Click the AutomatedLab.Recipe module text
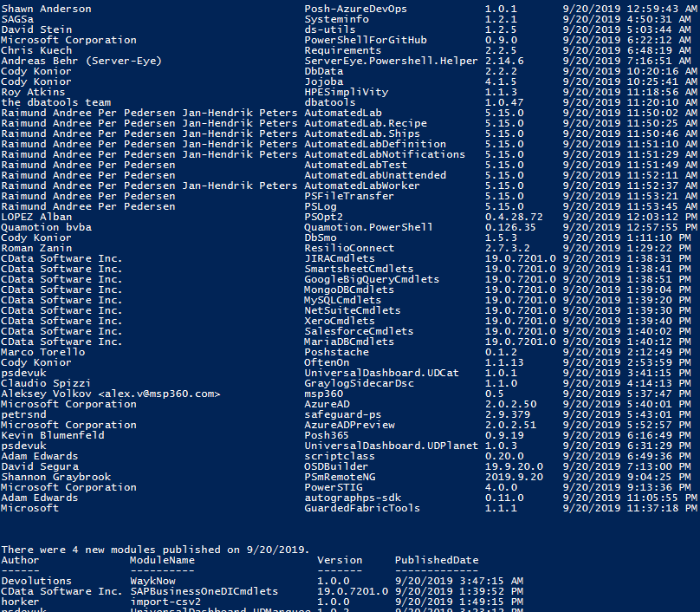 (x=366, y=123)
